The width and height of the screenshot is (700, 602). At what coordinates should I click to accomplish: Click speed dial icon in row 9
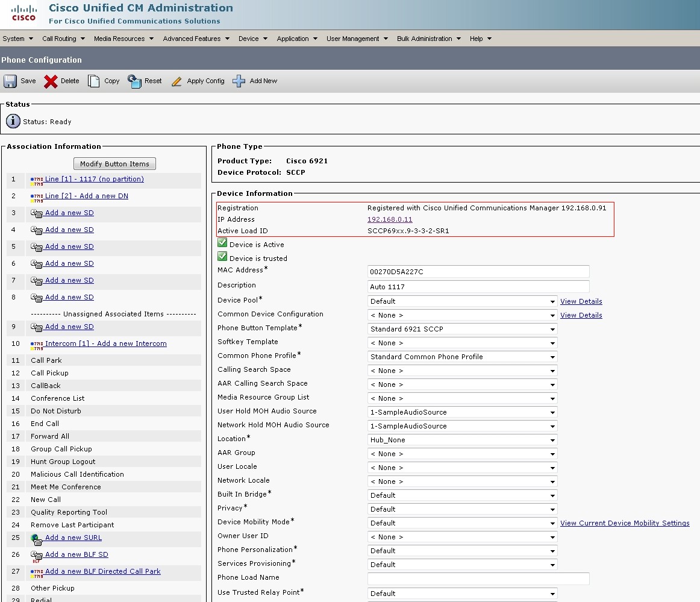coord(37,328)
